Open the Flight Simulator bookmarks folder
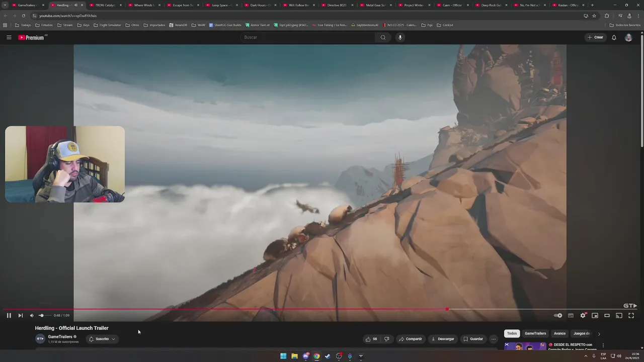 coord(107,25)
